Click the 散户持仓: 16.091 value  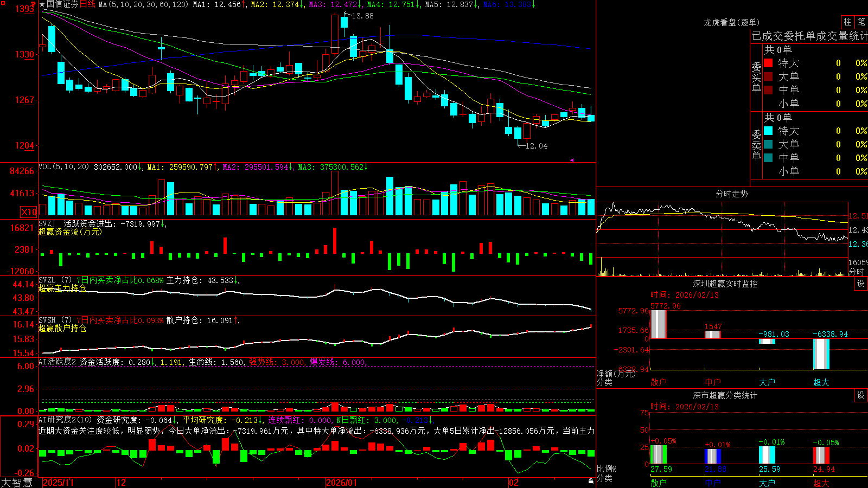pos(200,320)
